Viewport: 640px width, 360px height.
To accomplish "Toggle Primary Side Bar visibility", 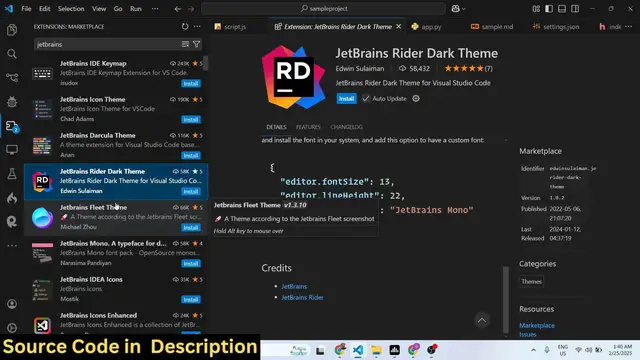I will (549, 9).
